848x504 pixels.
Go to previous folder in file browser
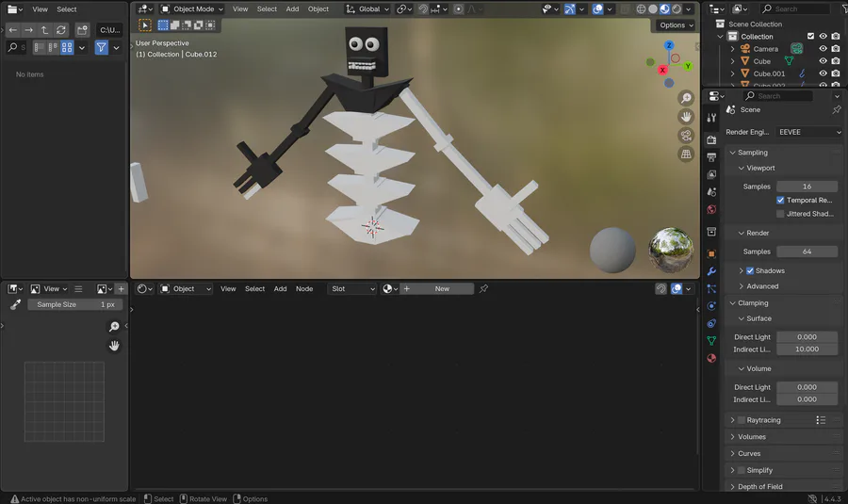13,30
